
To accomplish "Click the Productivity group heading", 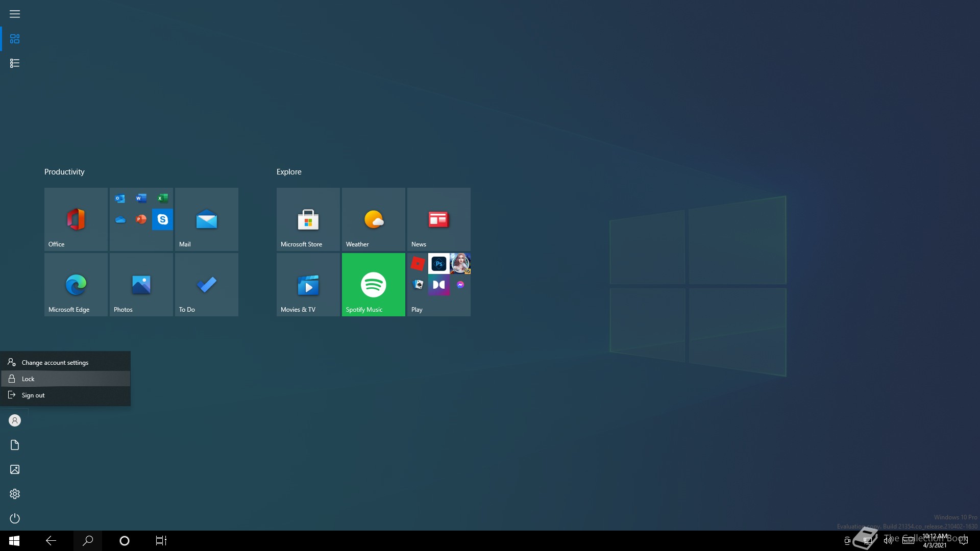I will pos(64,172).
